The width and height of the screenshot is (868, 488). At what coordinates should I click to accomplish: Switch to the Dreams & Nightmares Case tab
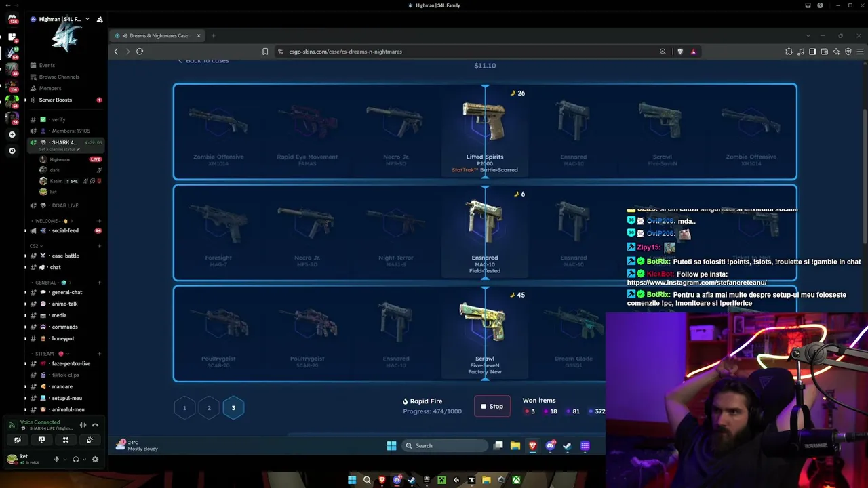pyautogui.click(x=157, y=35)
